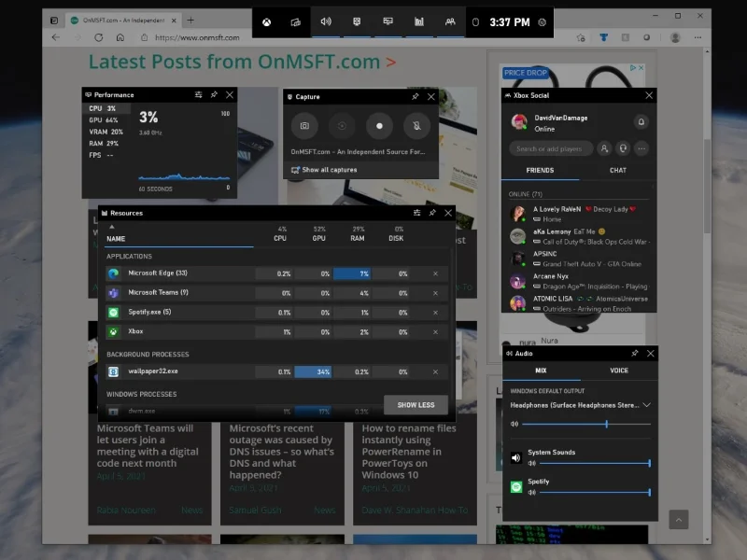Screen dimensions: 747x560
Task: Open the Xbox Social widget icon
Action: [x=450, y=21]
